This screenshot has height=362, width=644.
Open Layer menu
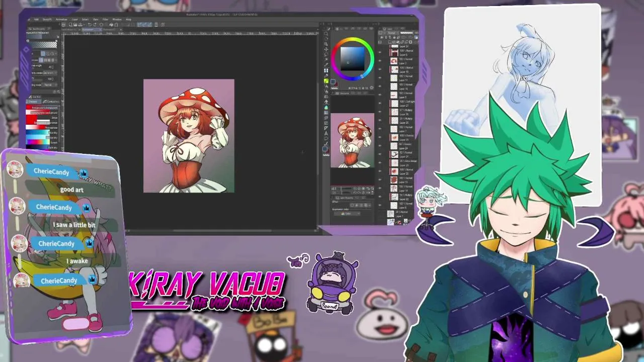point(74,20)
